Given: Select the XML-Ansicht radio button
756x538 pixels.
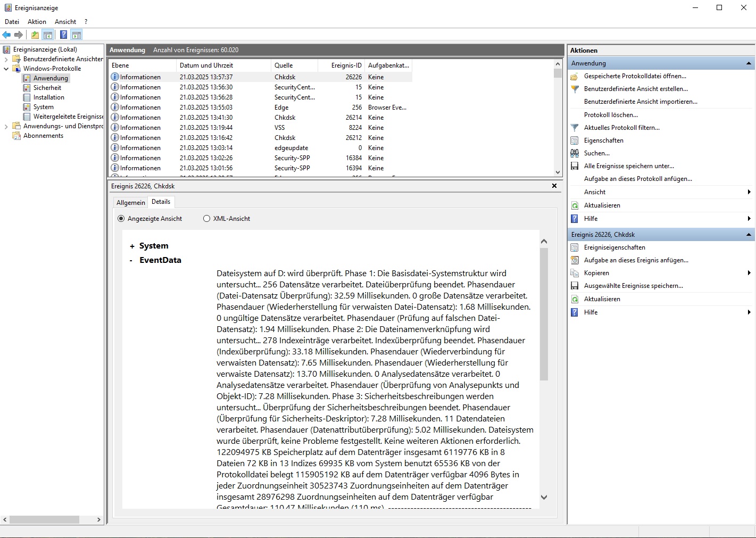Looking at the screenshot, I should tap(206, 219).
